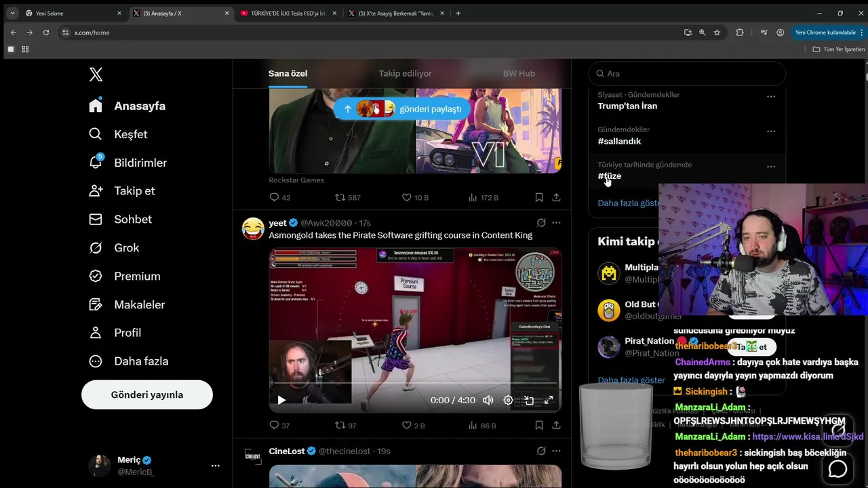This screenshot has width=868, height=488.
Task: Open a new Chrome tab with plus
Action: tap(458, 13)
